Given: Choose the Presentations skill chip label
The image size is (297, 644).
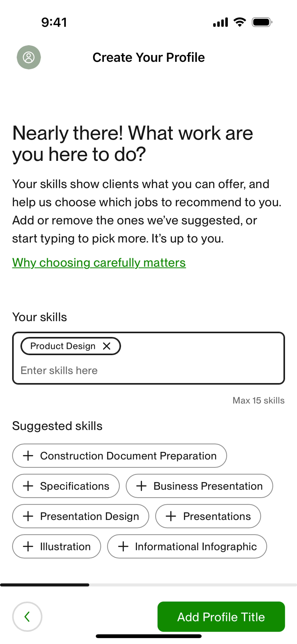Looking at the screenshot, I should (217, 516).
